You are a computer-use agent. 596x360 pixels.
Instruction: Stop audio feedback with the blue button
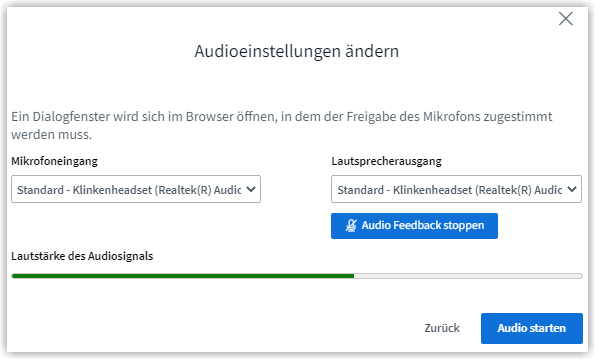tap(414, 226)
